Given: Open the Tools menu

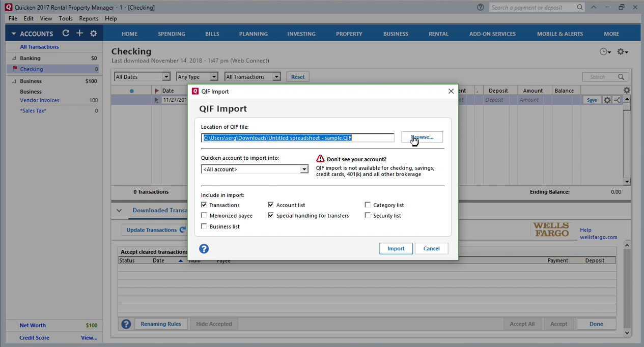Looking at the screenshot, I should (x=66, y=18).
